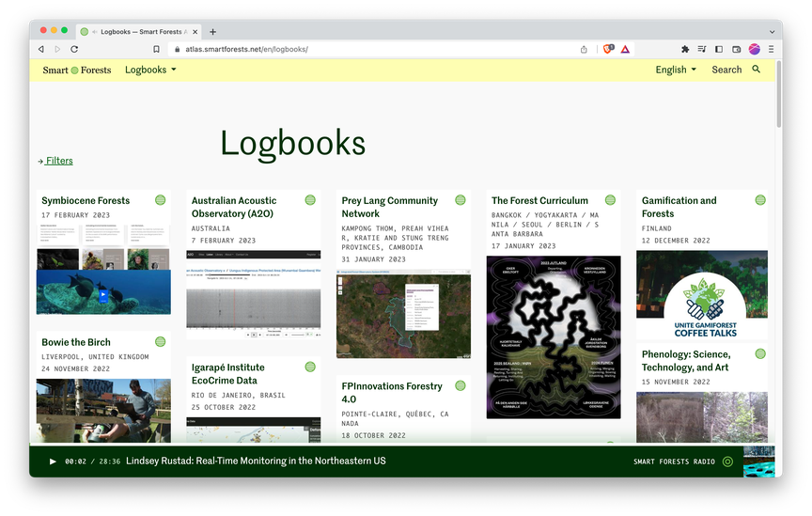Open Smart Forests Radio link
This screenshot has width=812, height=516.
[x=674, y=461]
